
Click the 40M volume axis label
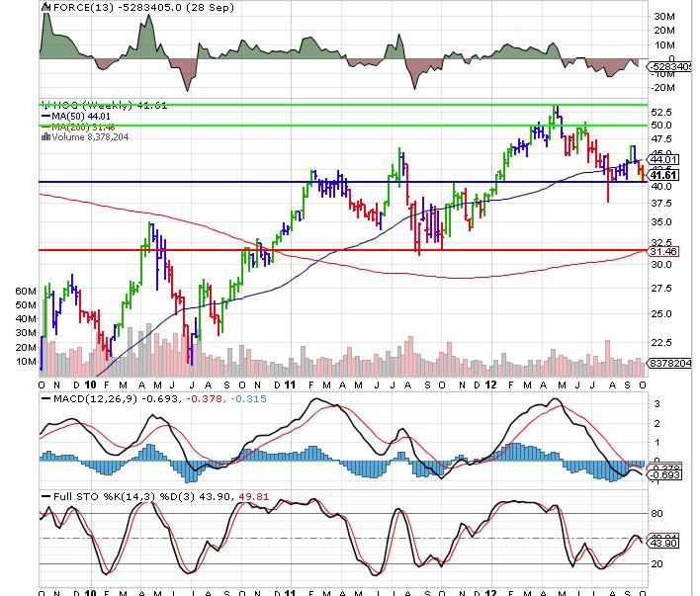tap(26, 319)
